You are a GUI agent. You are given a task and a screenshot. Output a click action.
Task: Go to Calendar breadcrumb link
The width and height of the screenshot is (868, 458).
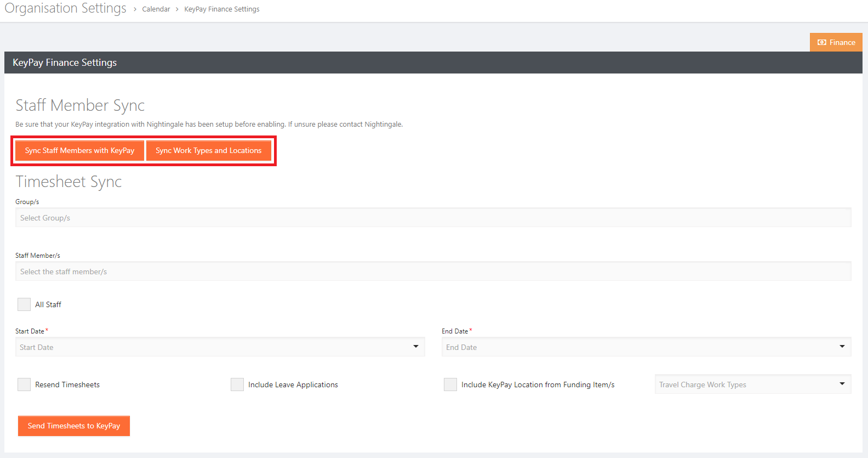tap(156, 9)
